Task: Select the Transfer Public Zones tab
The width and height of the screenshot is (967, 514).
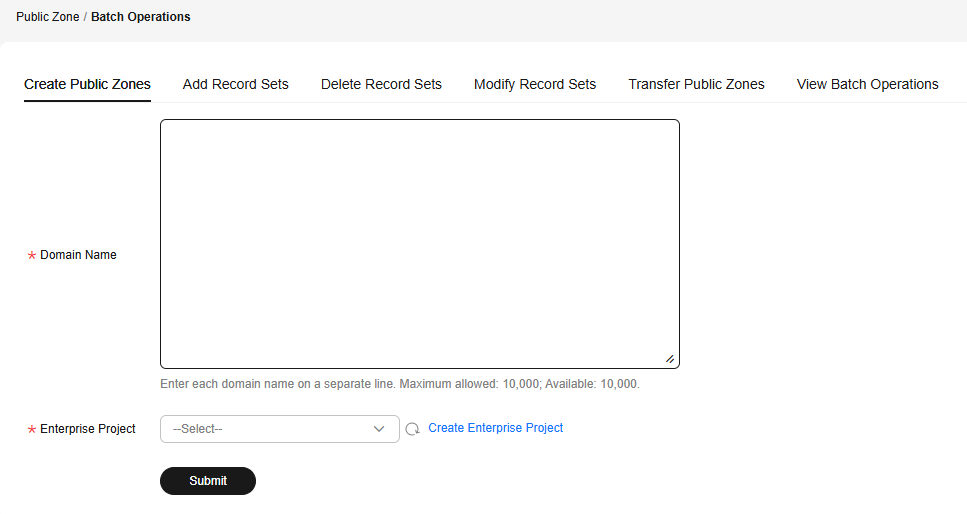Action: tap(696, 85)
